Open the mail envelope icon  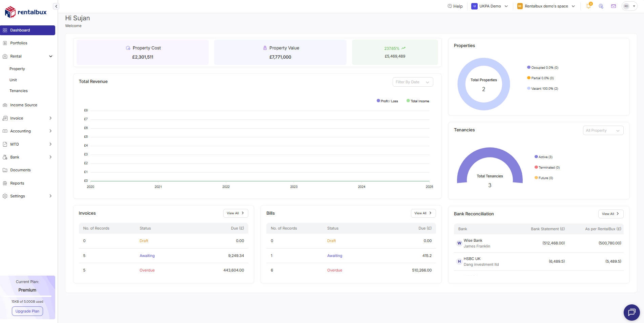(x=614, y=6)
